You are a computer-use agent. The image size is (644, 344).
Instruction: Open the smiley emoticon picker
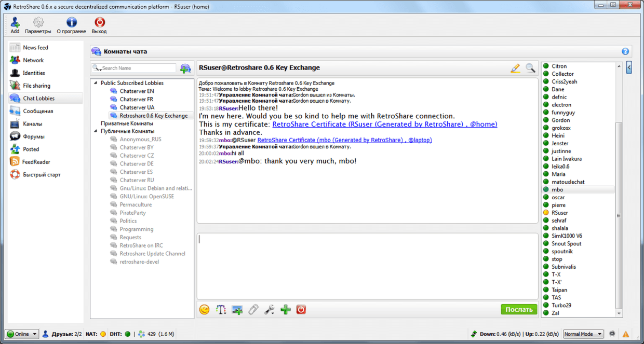tap(205, 310)
